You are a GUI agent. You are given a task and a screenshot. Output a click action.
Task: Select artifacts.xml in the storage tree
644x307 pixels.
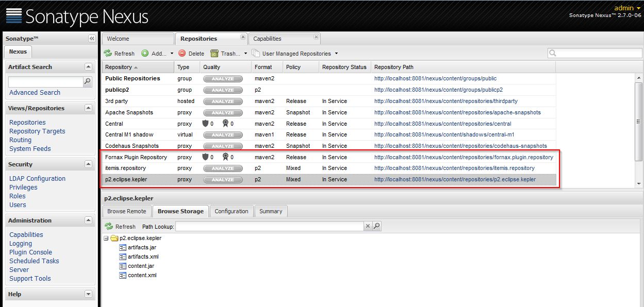(143, 257)
